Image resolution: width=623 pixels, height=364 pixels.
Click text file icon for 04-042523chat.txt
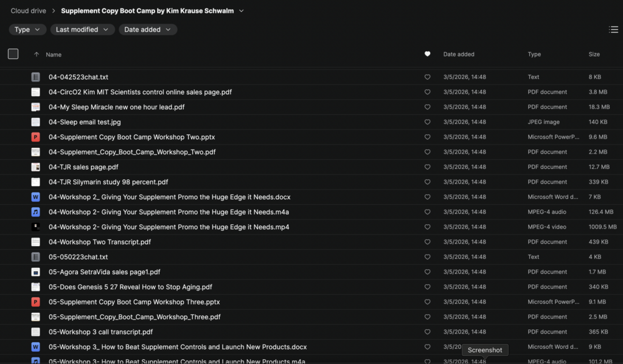pos(35,77)
